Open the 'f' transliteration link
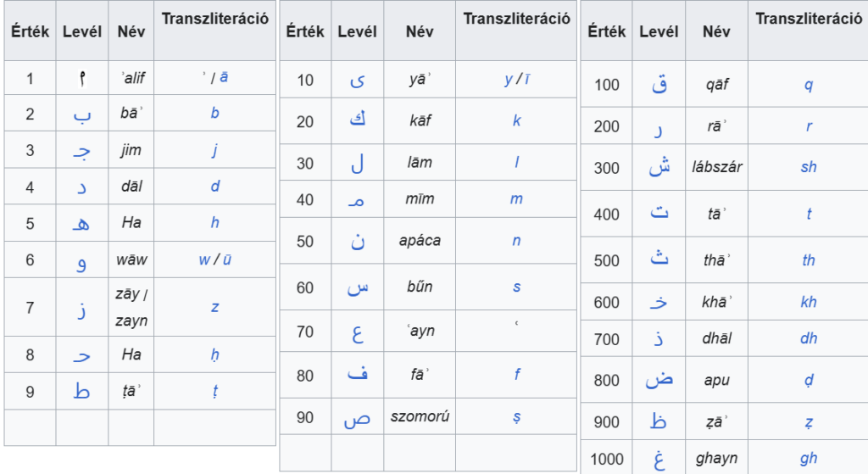Screen dimensions: 868x474 pos(516,374)
